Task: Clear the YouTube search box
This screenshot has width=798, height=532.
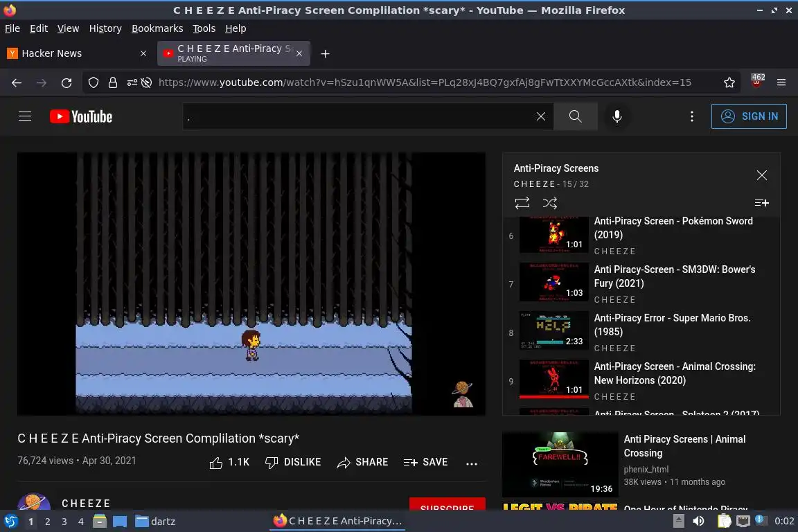Action: (x=540, y=116)
